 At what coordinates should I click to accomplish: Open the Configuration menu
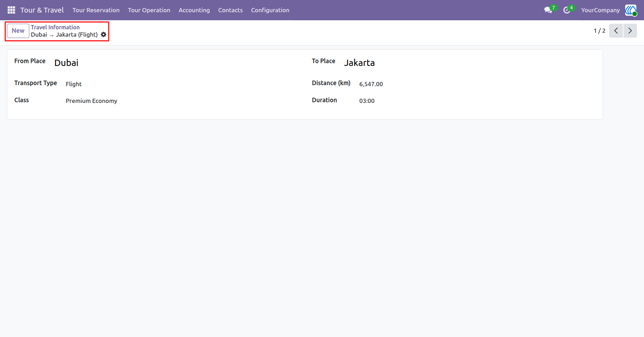point(270,10)
